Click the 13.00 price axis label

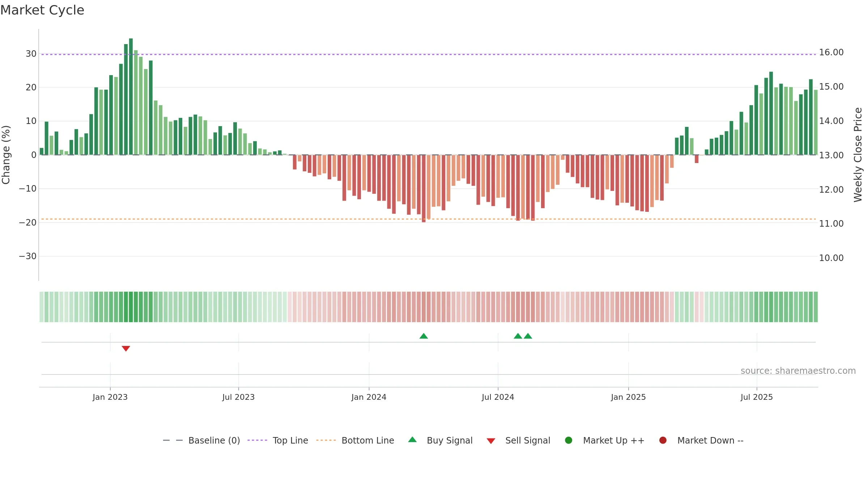coord(831,155)
